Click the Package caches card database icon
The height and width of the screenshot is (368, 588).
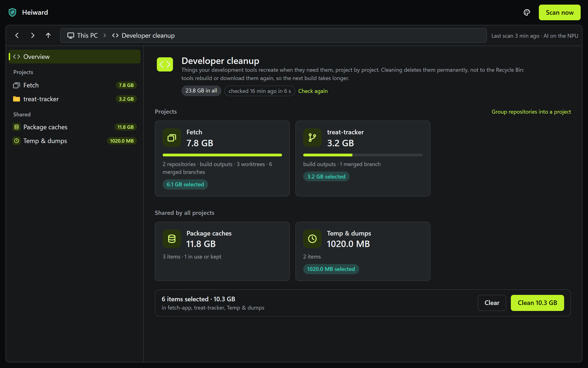pos(172,239)
